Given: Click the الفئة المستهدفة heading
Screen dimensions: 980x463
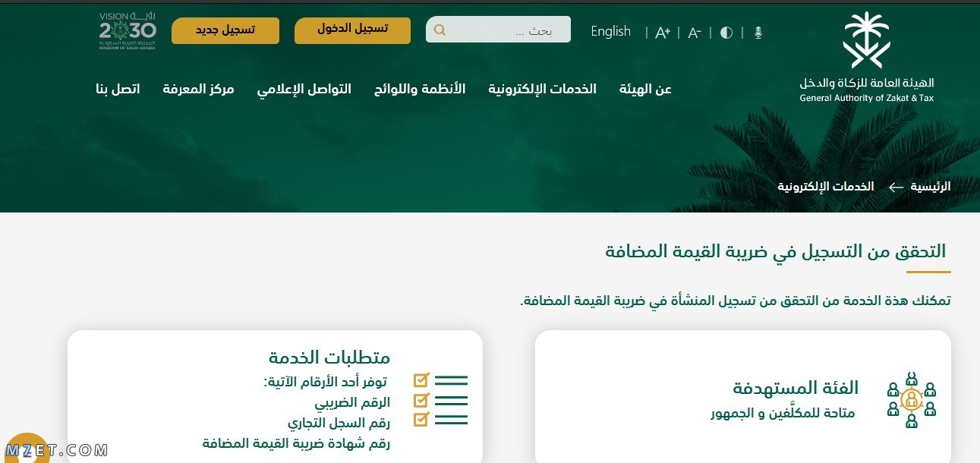Looking at the screenshot, I should tap(796, 388).
